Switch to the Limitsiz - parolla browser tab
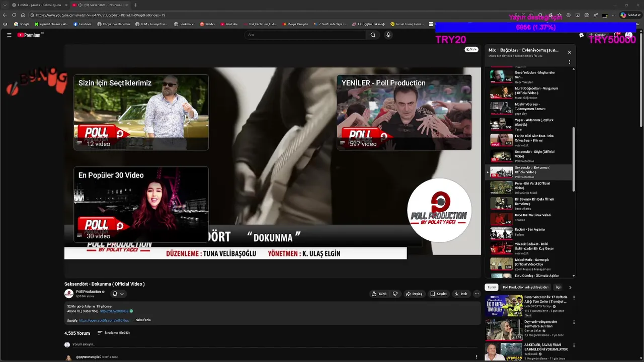 39,5
